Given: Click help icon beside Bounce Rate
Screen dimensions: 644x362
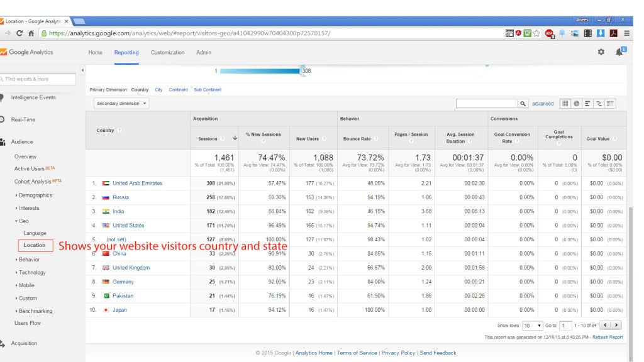Looking at the screenshot, I should [x=376, y=139].
